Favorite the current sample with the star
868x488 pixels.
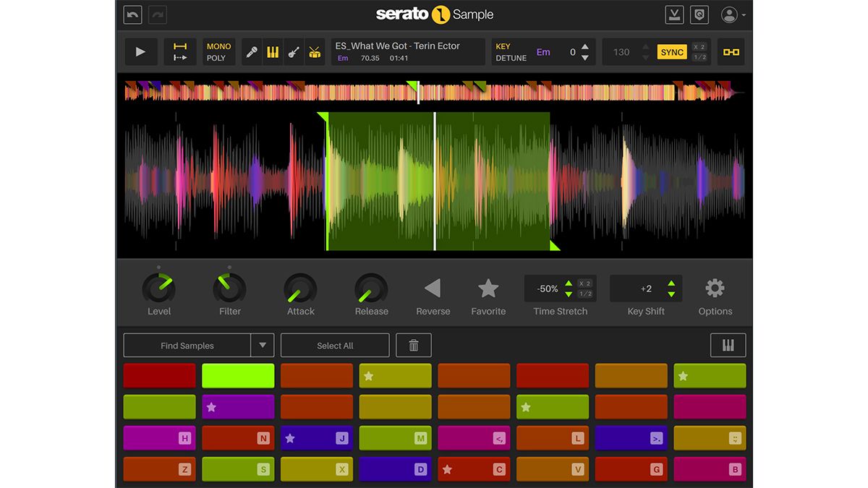(x=488, y=288)
